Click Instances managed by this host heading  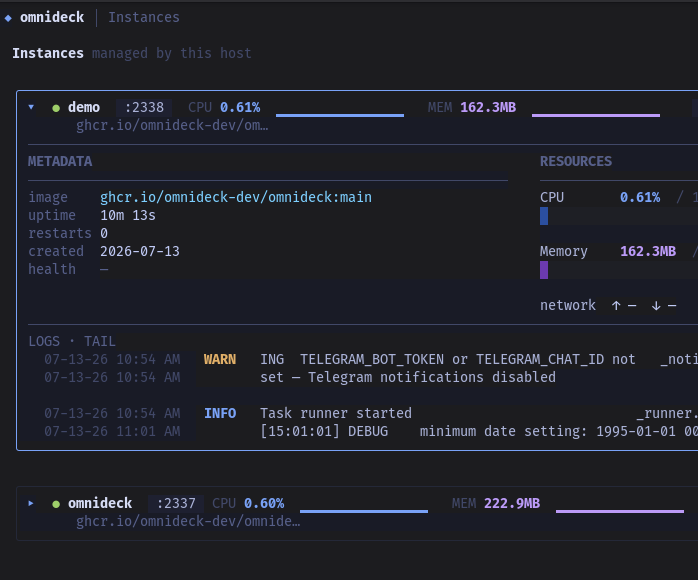tap(132, 53)
